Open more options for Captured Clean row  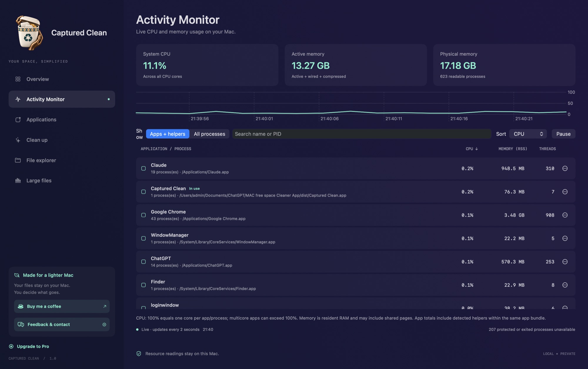[565, 192]
